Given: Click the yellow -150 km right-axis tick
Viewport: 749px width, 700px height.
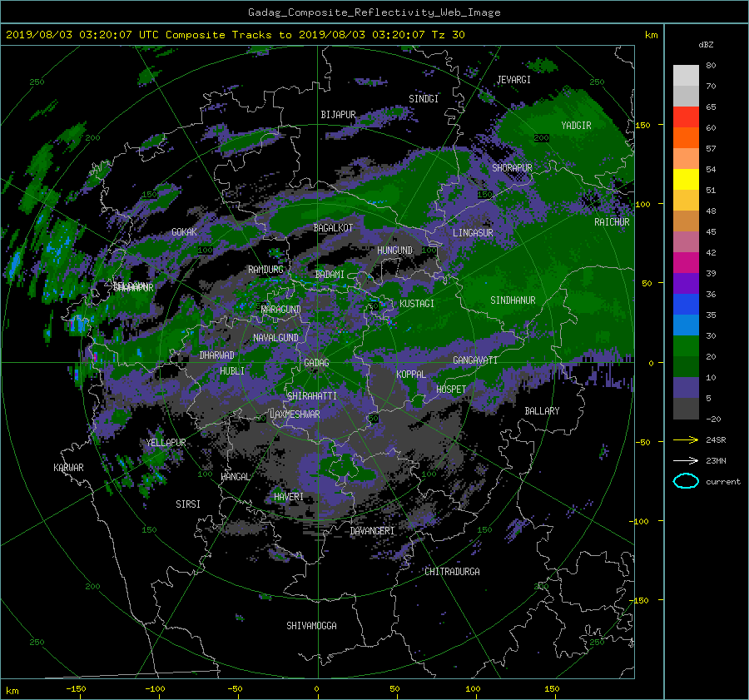Looking at the screenshot, I should point(638,601).
